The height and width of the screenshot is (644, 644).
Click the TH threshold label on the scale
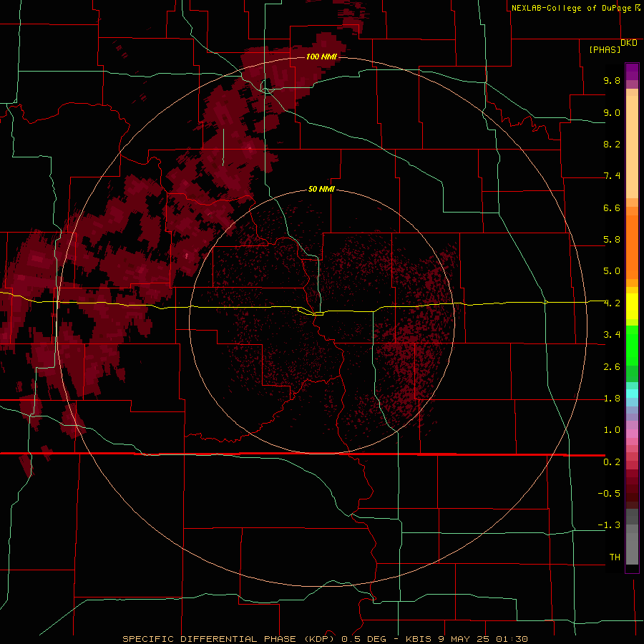(615, 557)
